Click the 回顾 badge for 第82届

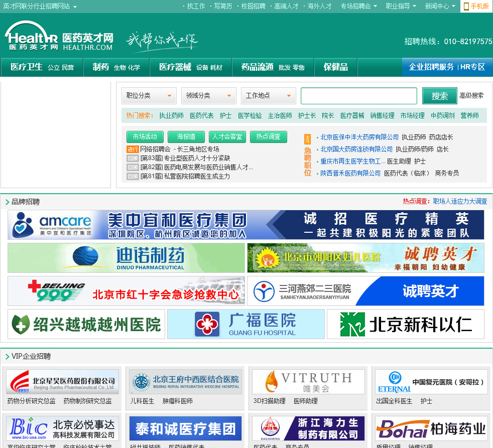coord(133,168)
